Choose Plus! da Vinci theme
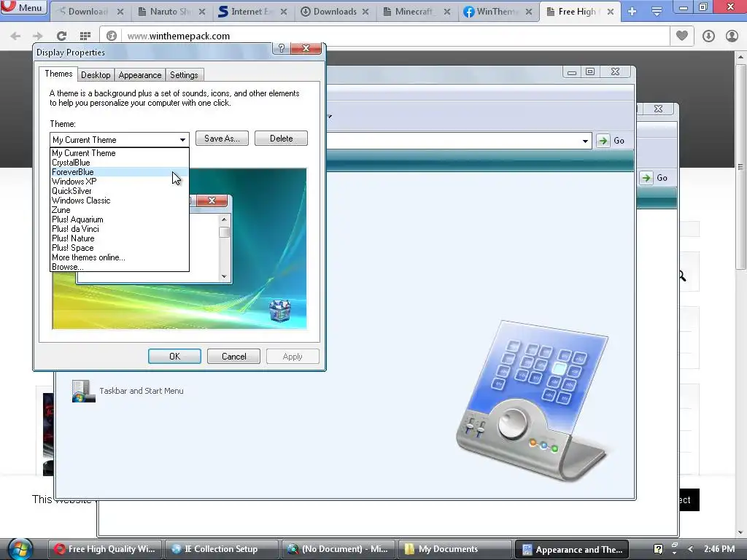The image size is (747, 560). (x=120, y=229)
